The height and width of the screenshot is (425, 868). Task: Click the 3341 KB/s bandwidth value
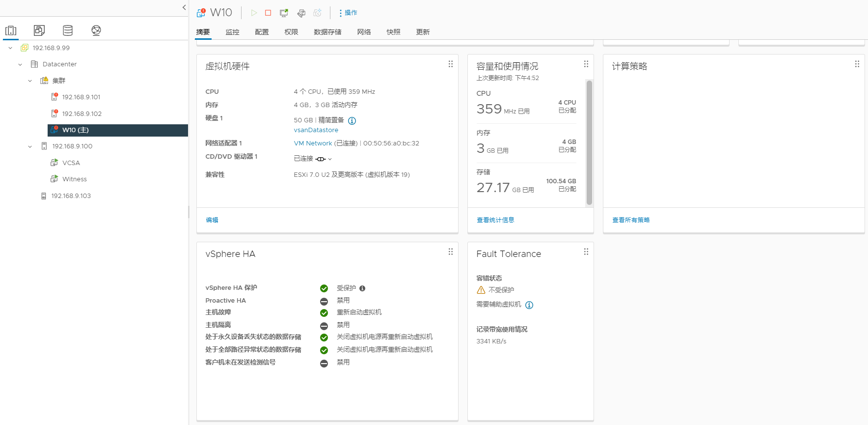[491, 341]
